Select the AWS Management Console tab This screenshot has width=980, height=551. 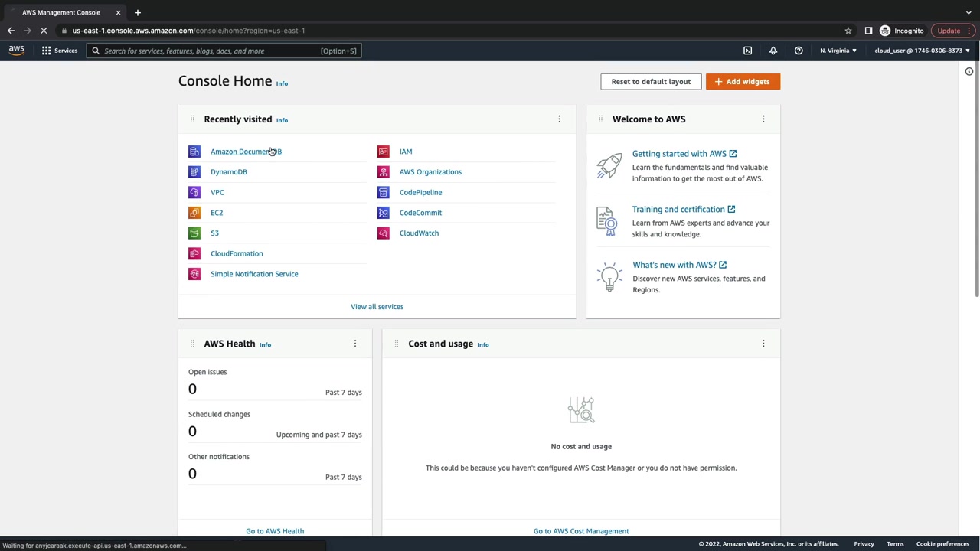click(x=63, y=12)
